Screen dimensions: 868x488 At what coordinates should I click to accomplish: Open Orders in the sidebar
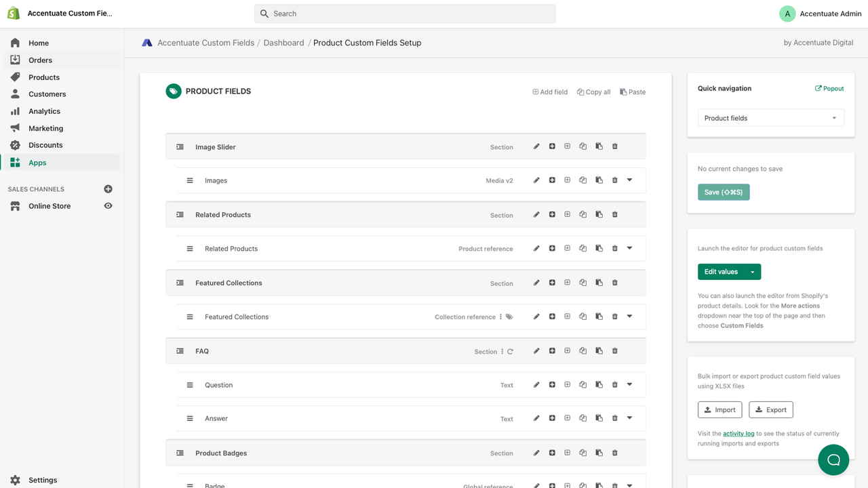click(40, 60)
